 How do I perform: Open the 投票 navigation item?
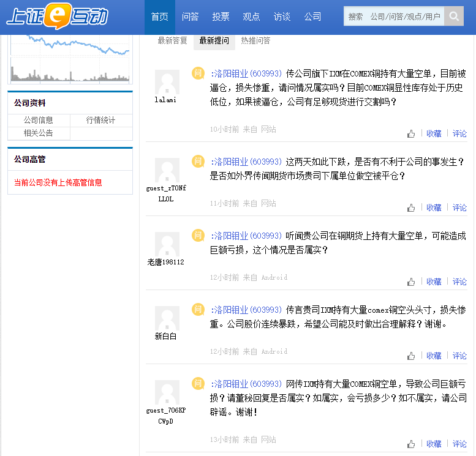tap(221, 17)
